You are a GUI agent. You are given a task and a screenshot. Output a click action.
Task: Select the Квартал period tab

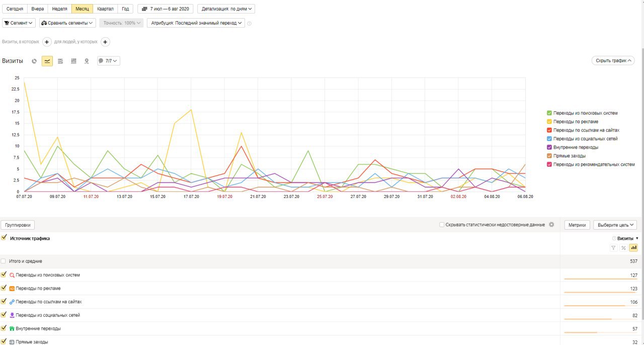(105, 9)
